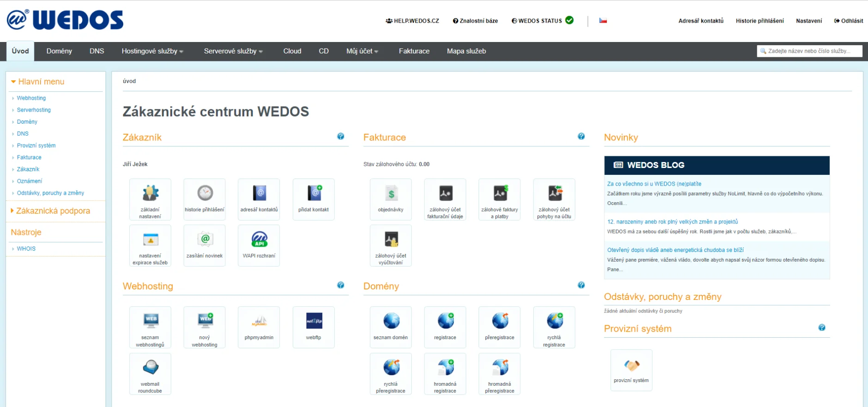This screenshot has width=868, height=407.
Task: Click the WAPI rozhraní API icon
Action: pos(259,240)
